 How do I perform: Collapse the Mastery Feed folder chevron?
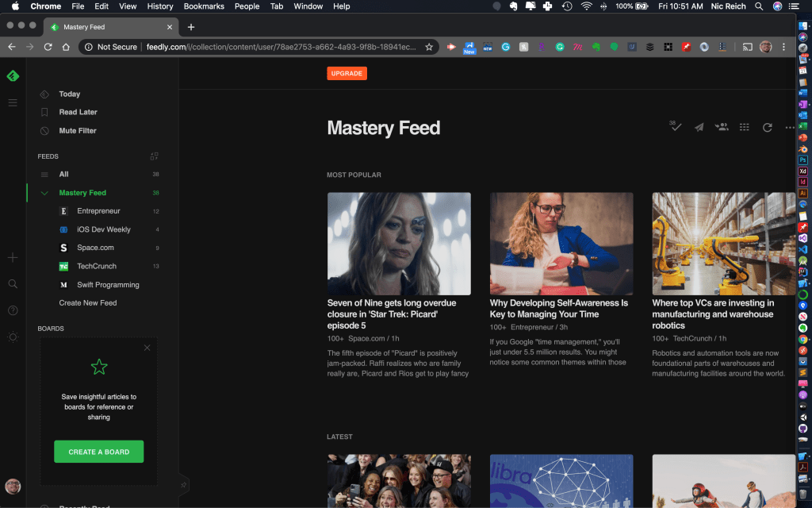pyautogui.click(x=44, y=193)
